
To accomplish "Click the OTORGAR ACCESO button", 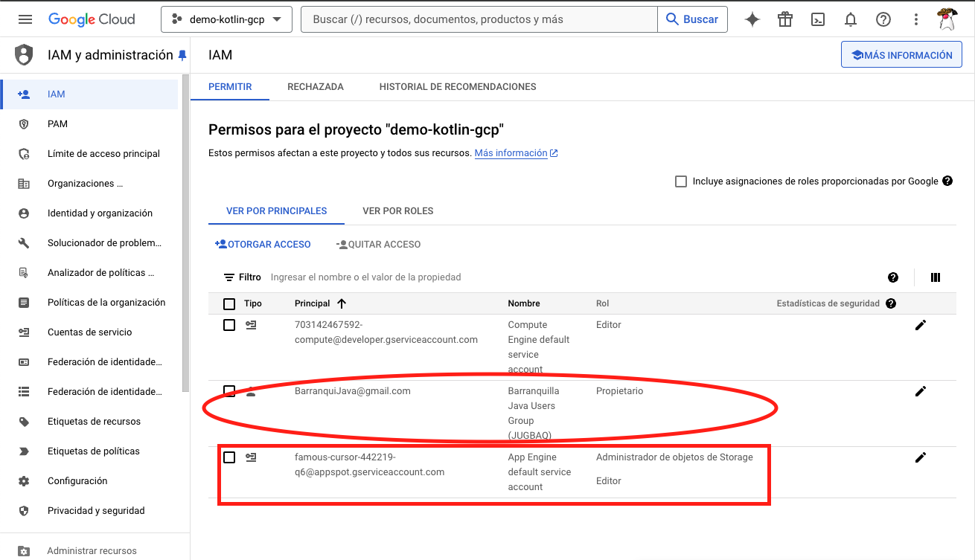I will (x=263, y=244).
